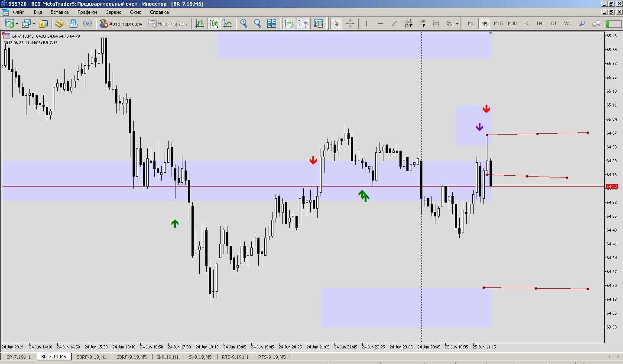Viewport: 623px width, 364px height.
Task: Open the chart templates icon
Action: [x=318, y=23]
